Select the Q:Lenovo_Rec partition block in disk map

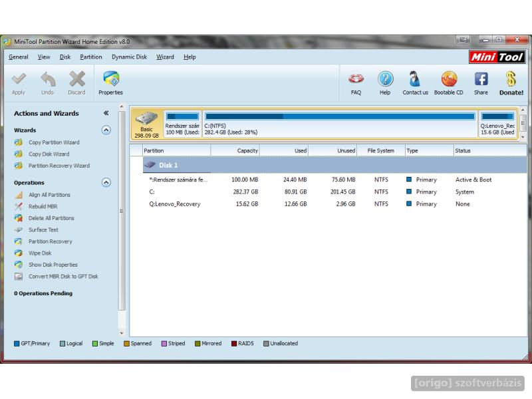[497, 124]
